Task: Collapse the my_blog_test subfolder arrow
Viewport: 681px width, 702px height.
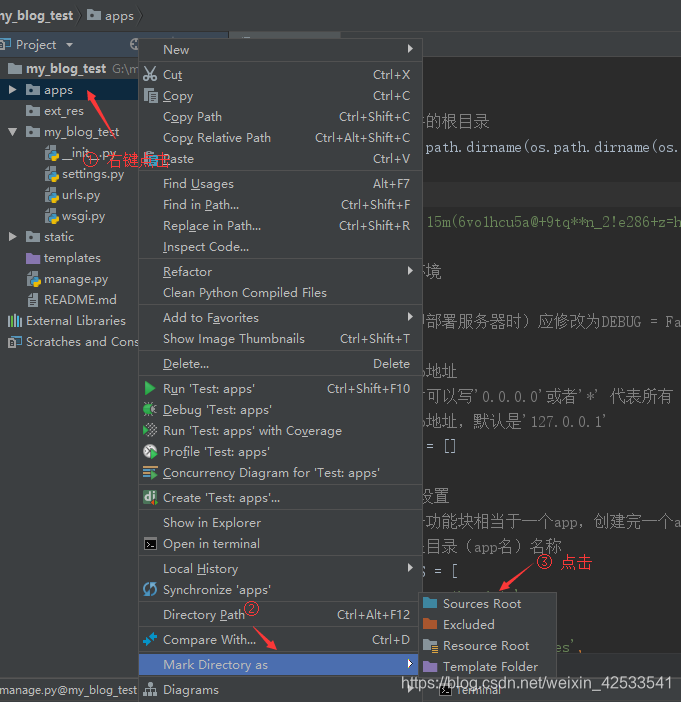Action: 13,132
